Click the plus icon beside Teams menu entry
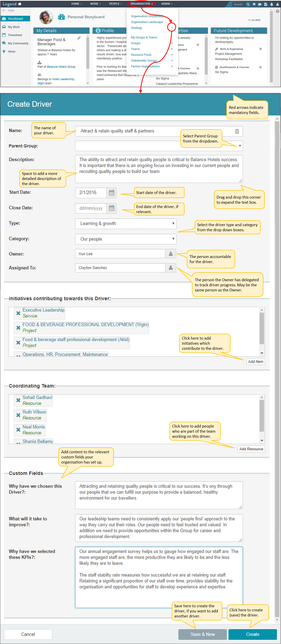 172,49
